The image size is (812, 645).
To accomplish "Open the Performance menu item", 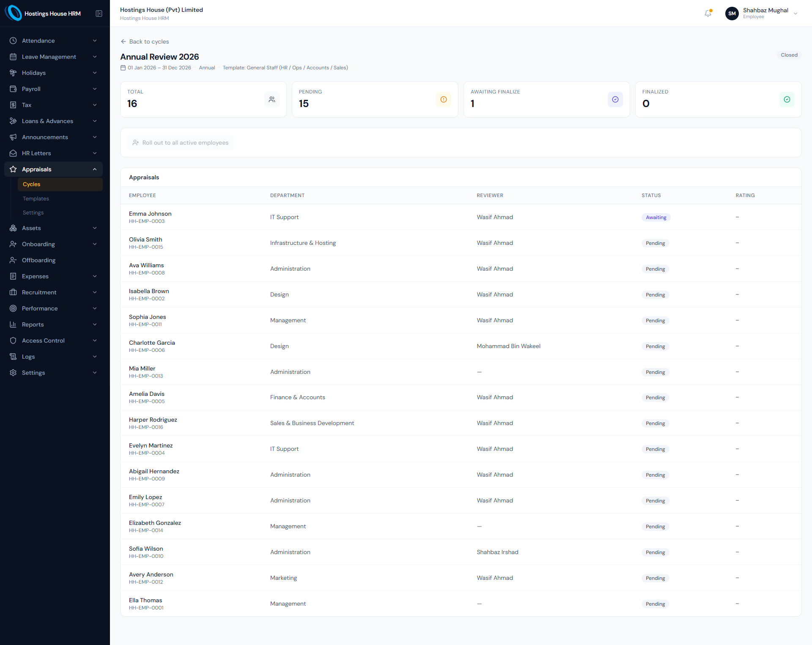I will tap(53, 308).
